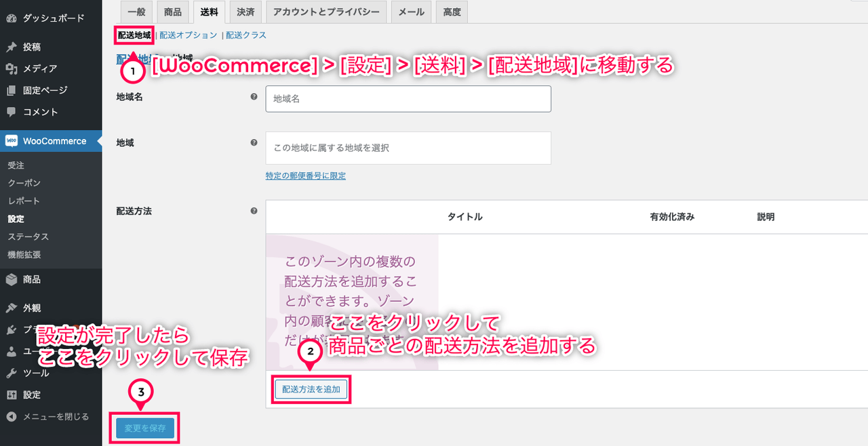The height and width of the screenshot is (446, 868).
Task: Open レポート under WooCommerce
Action: coord(24,201)
